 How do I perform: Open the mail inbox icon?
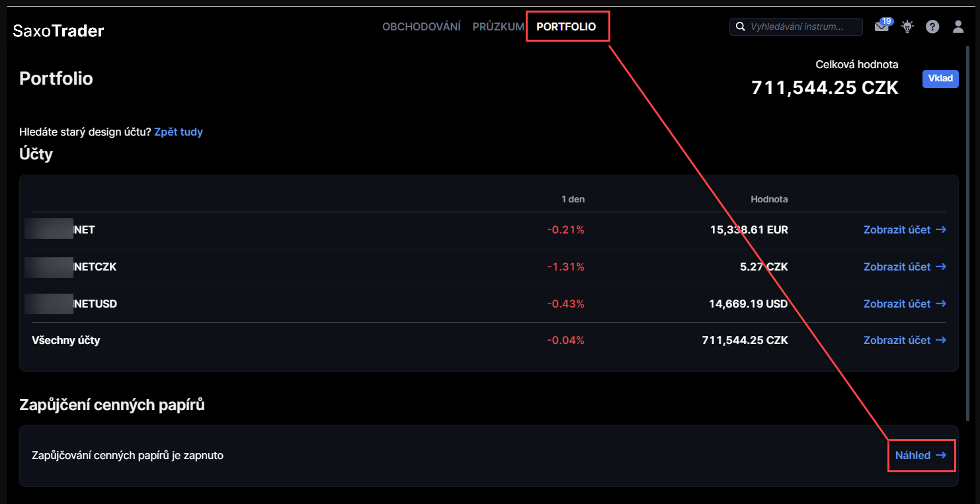click(x=881, y=27)
